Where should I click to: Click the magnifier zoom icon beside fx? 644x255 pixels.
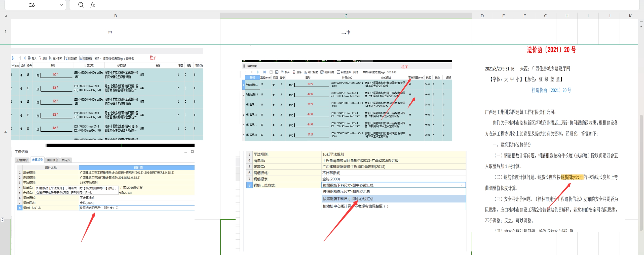coord(81,5)
